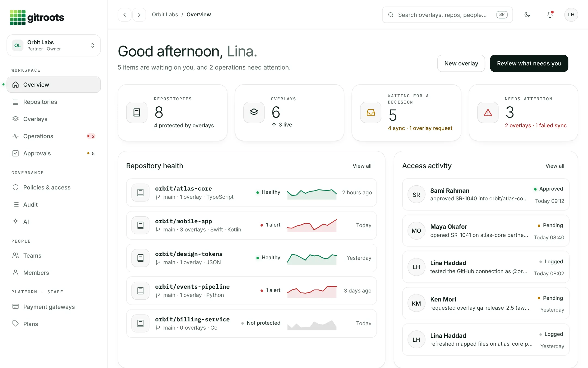The width and height of the screenshot is (588, 368).
Task: Click the Waiting for a decision inbox icon
Action: (x=370, y=112)
